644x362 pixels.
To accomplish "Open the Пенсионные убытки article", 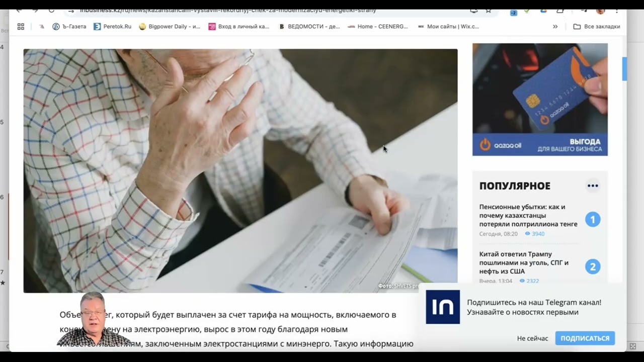I will pos(528,215).
